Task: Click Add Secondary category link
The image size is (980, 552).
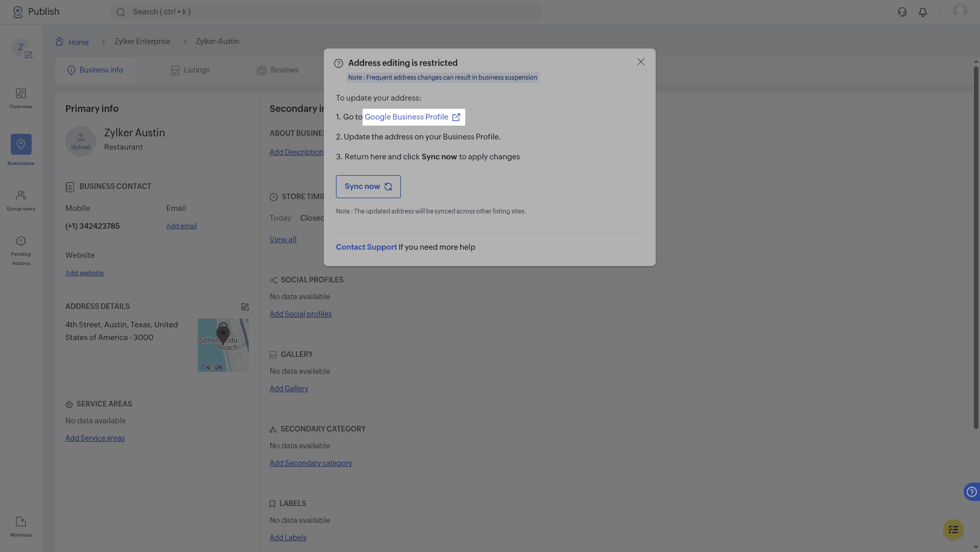Action: pos(311,463)
